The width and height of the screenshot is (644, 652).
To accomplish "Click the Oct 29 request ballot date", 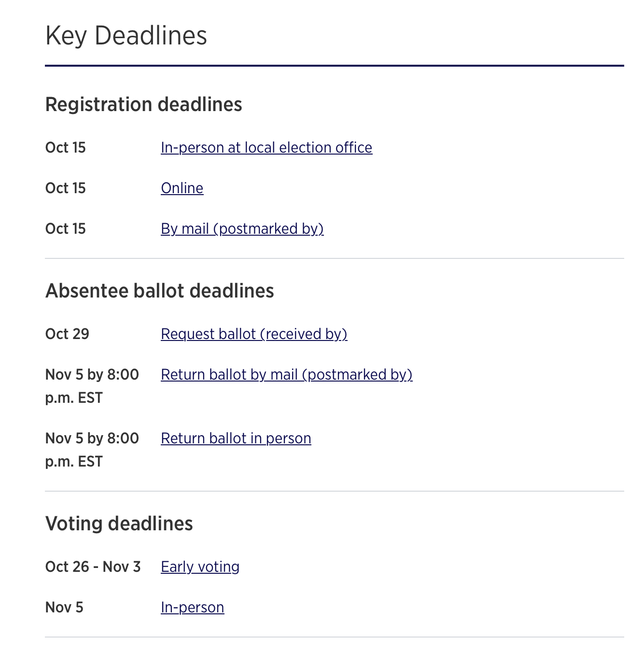I will (67, 334).
